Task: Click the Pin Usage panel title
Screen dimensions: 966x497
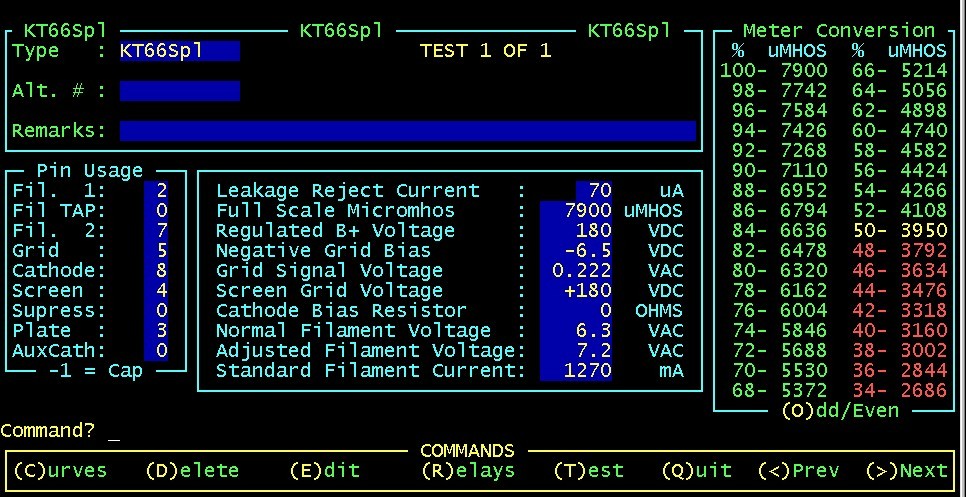Action: pyautogui.click(x=90, y=170)
